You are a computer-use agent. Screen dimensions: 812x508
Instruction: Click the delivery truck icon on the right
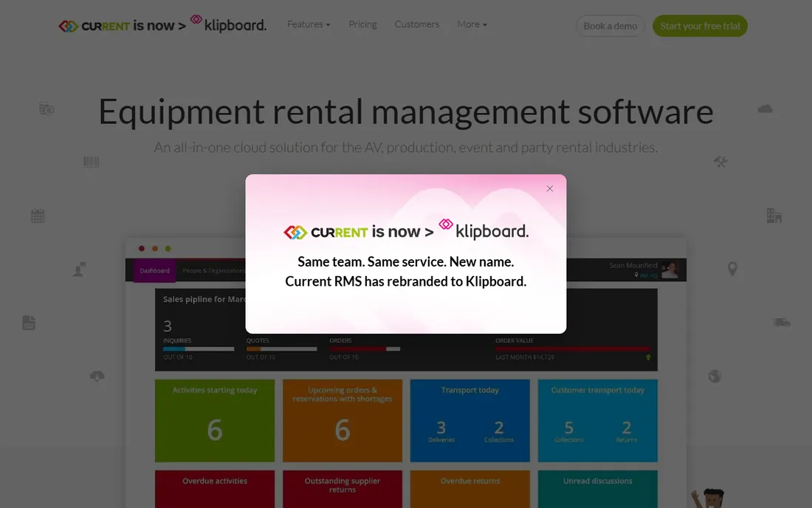coord(782,322)
